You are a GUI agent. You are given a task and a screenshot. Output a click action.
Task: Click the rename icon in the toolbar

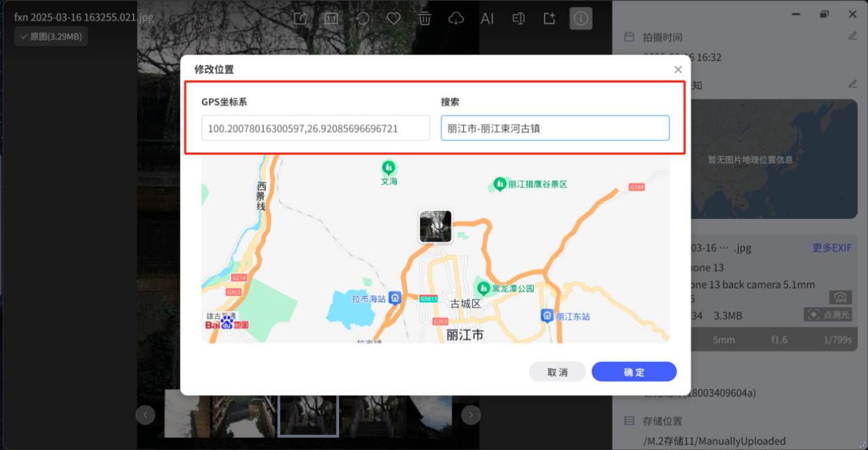pos(519,18)
